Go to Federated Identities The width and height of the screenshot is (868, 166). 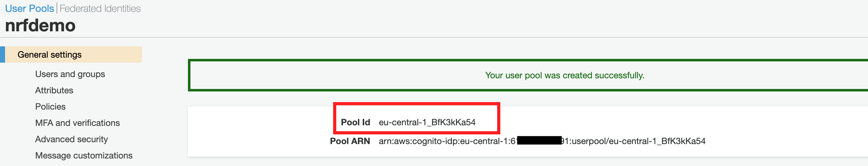(x=100, y=8)
